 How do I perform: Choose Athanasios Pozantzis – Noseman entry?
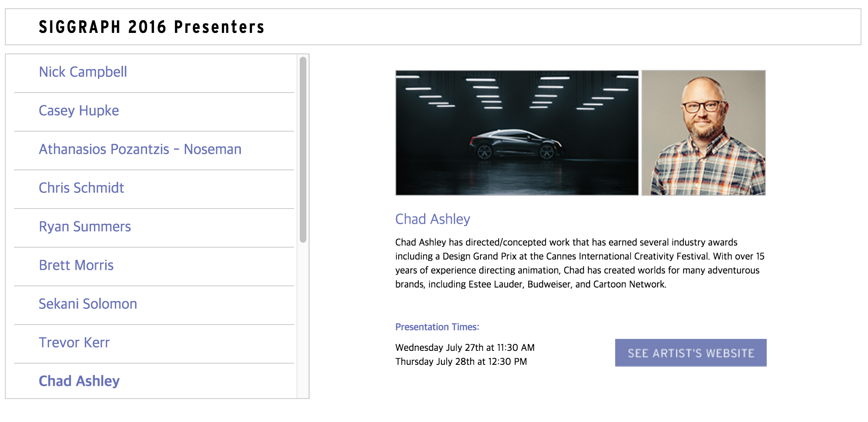(x=140, y=149)
